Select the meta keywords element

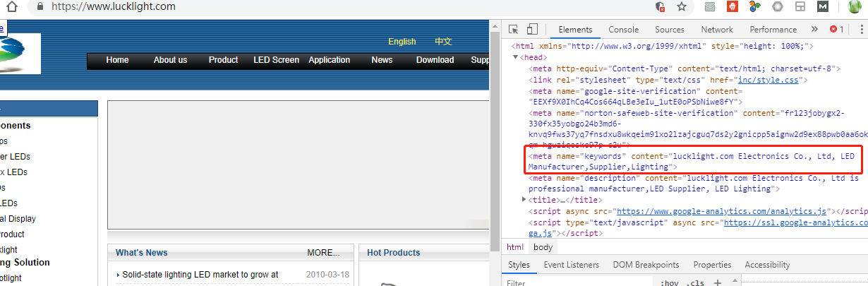(x=692, y=161)
